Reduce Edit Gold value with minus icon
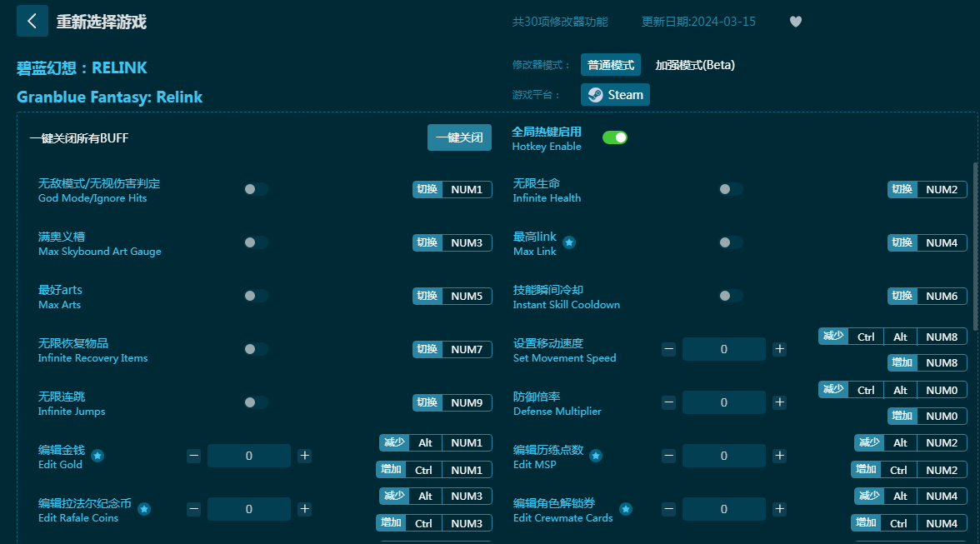This screenshot has height=544, width=980. point(193,456)
